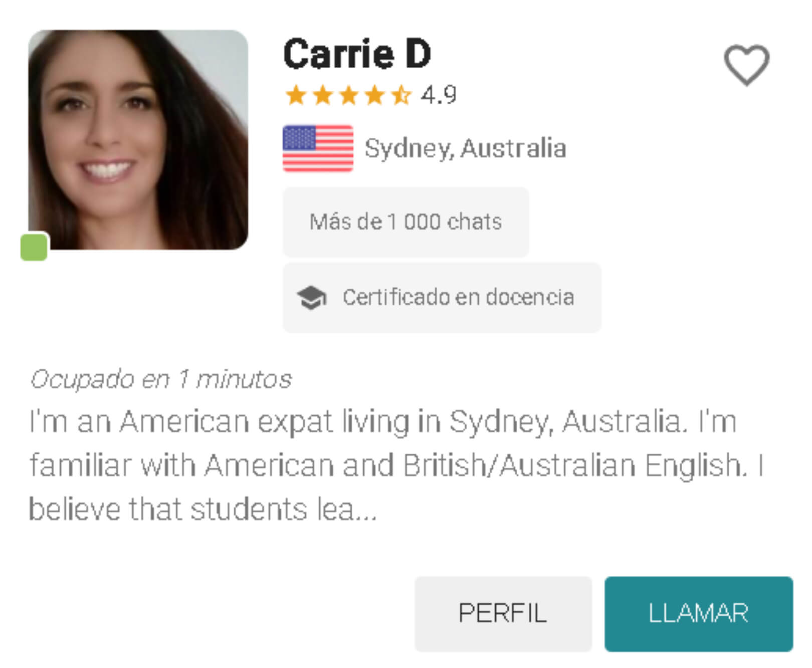Image resolution: width=812 pixels, height=668 pixels.
Task: Click the PERFIL button
Action: pyautogui.click(x=503, y=614)
